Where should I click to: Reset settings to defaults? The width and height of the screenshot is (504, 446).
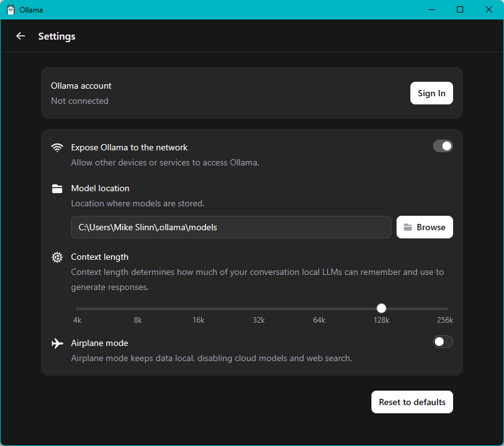[412, 402]
